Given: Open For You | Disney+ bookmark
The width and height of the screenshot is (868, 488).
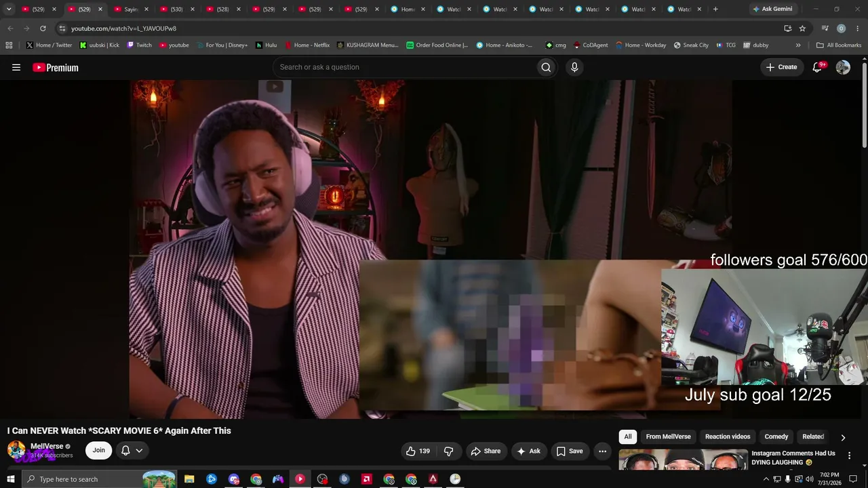Looking at the screenshot, I should point(222,45).
